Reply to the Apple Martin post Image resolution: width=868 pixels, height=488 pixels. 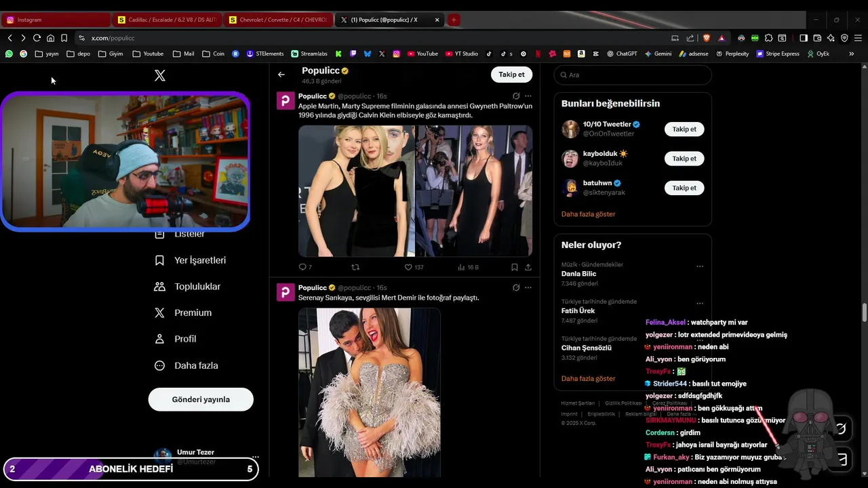coord(302,267)
